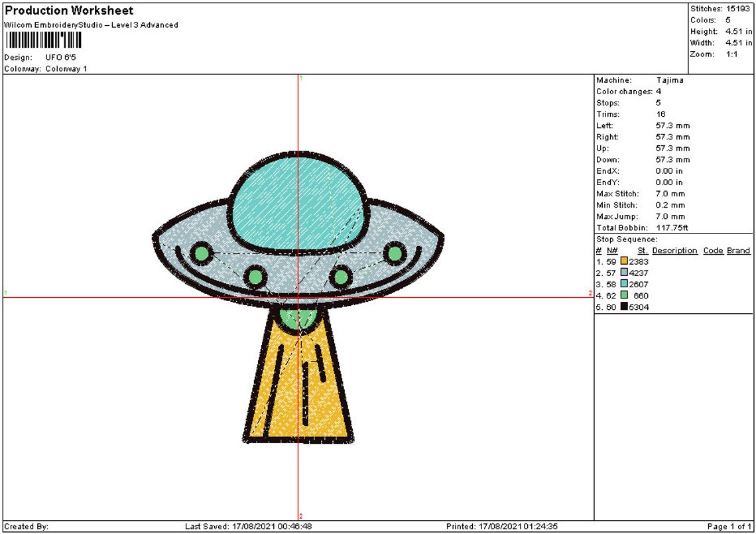
Task: Select the Design name UFO 6'5 field
Action: (x=60, y=56)
